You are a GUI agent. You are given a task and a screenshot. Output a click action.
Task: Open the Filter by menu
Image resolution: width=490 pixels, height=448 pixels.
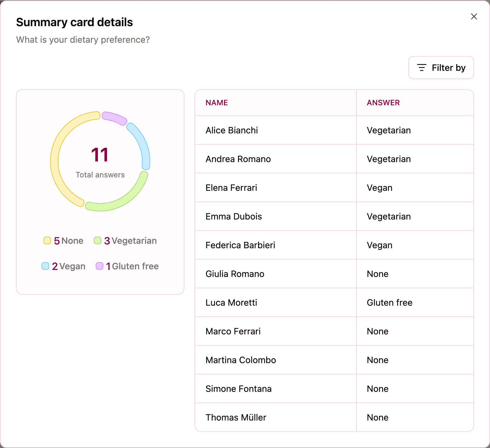pyautogui.click(x=441, y=68)
